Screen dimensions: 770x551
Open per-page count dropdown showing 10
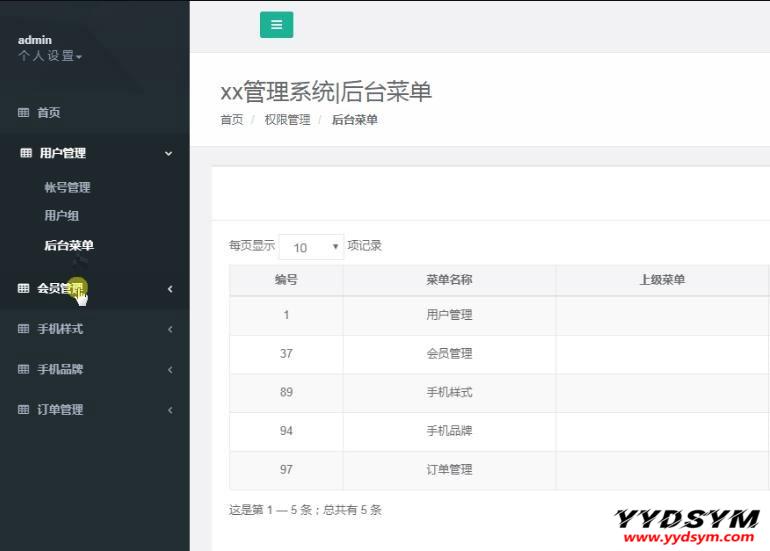311,247
